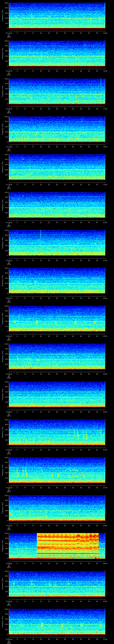
Task: Click the '19:14:00' start time label
Action: pyautogui.click(x=9, y=33)
